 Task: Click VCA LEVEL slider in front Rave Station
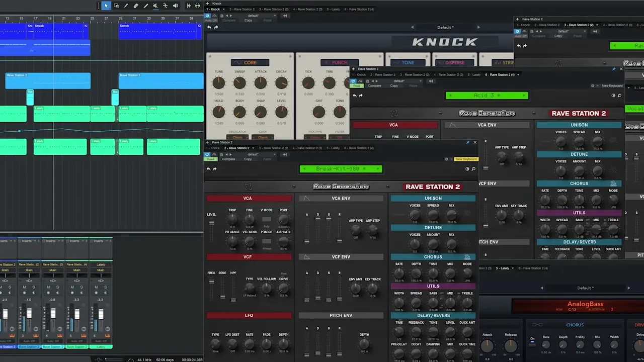tap(211, 223)
